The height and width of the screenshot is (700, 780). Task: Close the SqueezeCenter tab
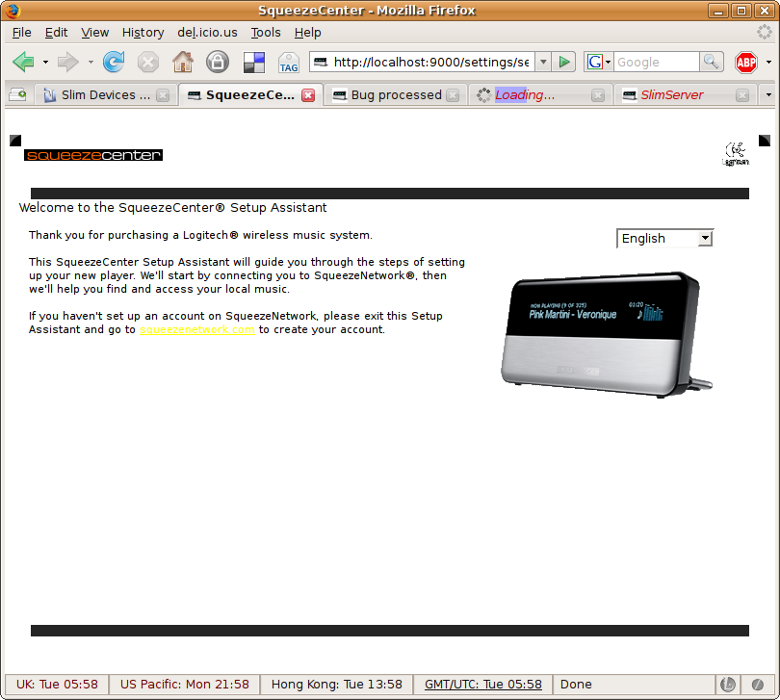(x=308, y=95)
